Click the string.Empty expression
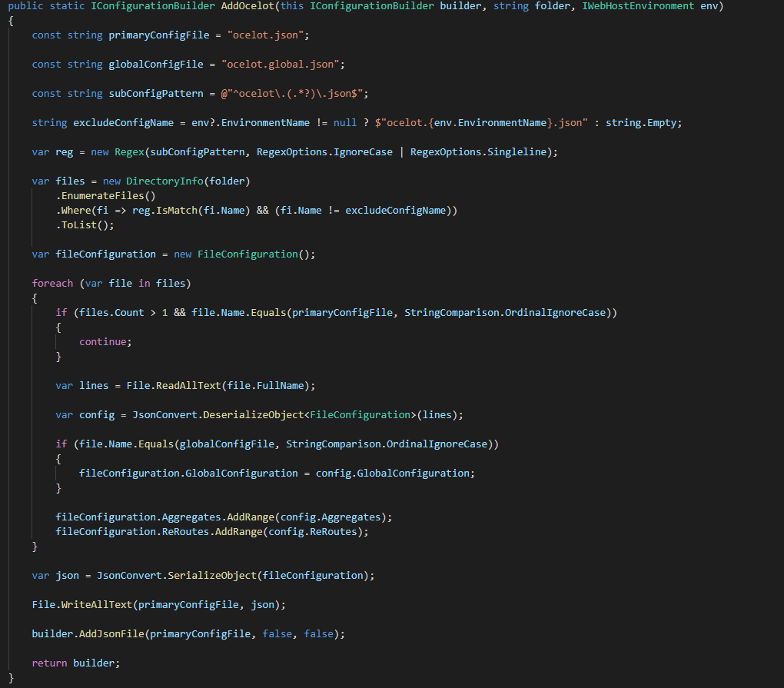Screen dimensions: 784x688 [x=641, y=122]
